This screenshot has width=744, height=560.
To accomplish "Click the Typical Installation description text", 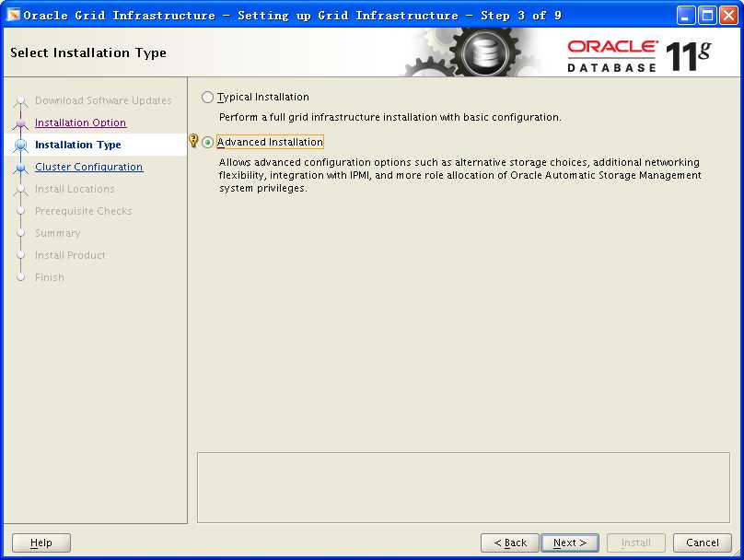I will (x=389, y=117).
